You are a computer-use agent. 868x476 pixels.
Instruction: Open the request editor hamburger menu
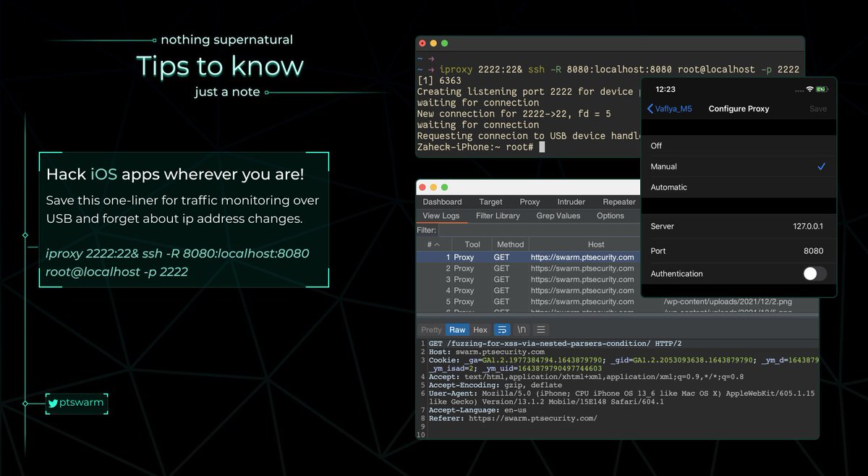tap(540, 329)
